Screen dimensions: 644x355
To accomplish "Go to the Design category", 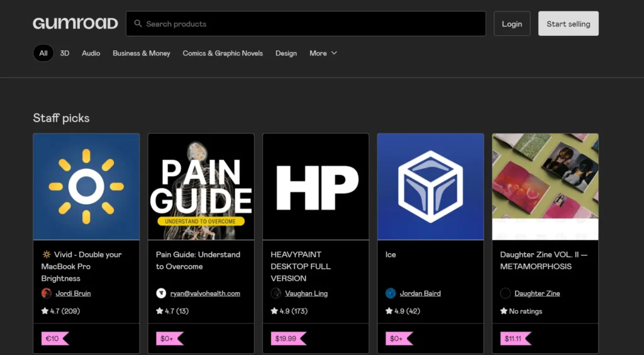I will [x=286, y=53].
